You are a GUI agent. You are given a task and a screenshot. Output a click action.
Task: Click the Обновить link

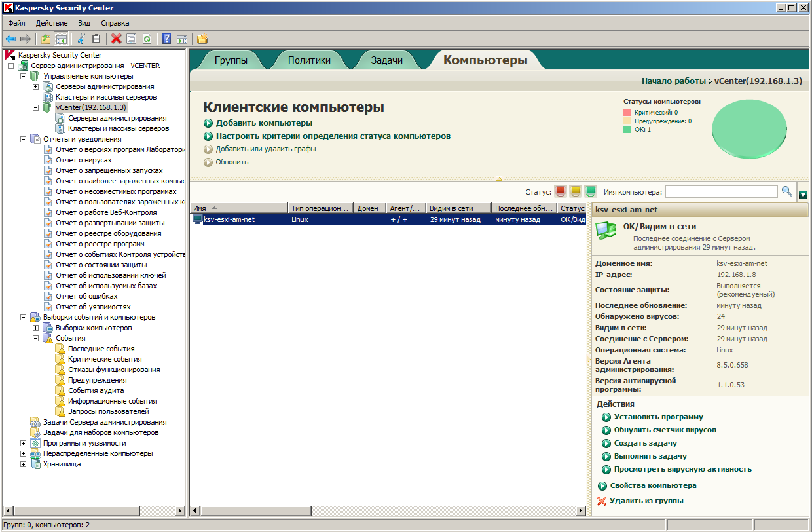232,162
